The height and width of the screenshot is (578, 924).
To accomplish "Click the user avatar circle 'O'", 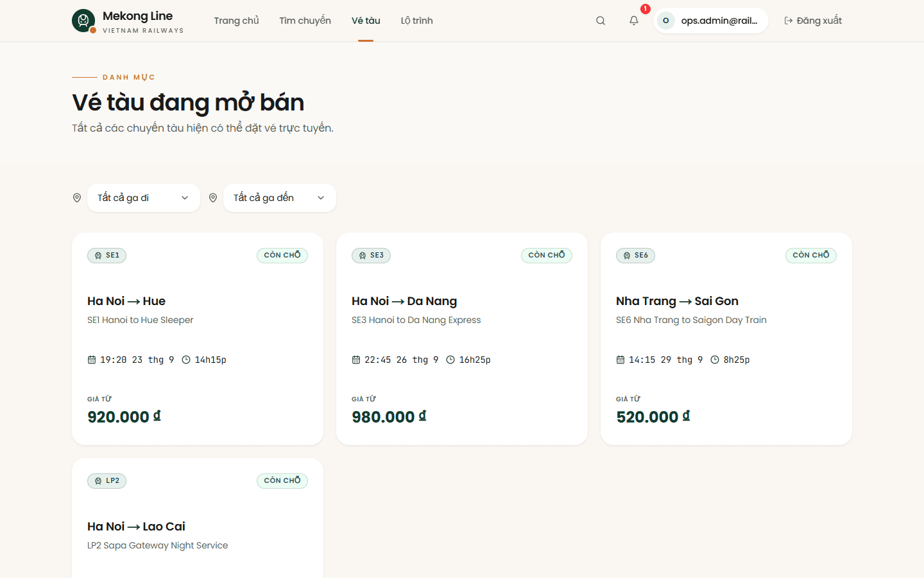I will click(x=666, y=21).
